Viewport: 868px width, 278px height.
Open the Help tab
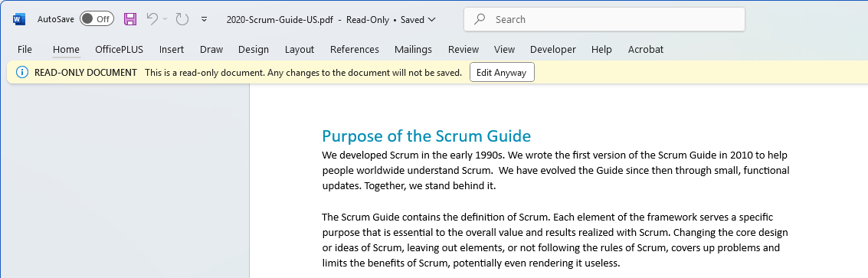[601, 49]
